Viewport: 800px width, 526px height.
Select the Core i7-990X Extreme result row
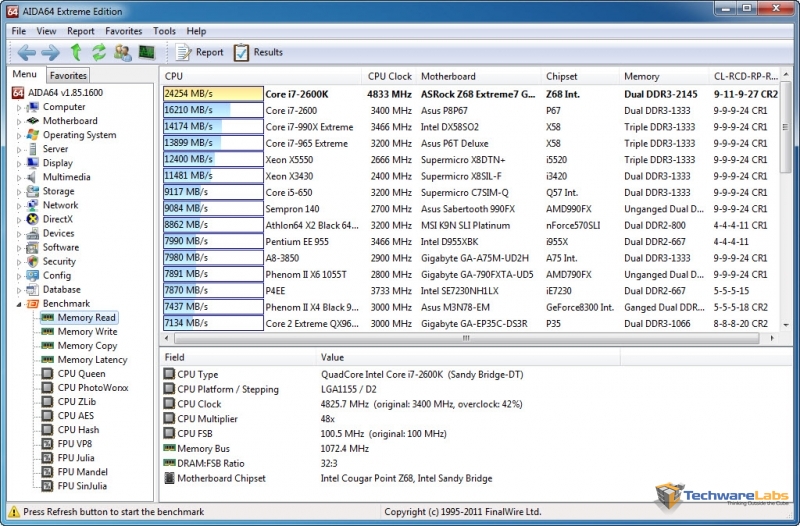pos(308,127)
